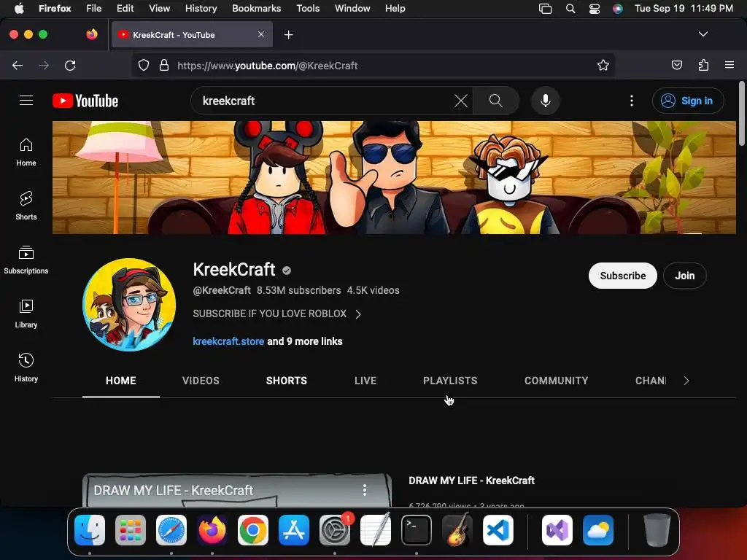Switch to PLAYLISTS tab
The height and width of the screenshot is (560, 747).
450,381
